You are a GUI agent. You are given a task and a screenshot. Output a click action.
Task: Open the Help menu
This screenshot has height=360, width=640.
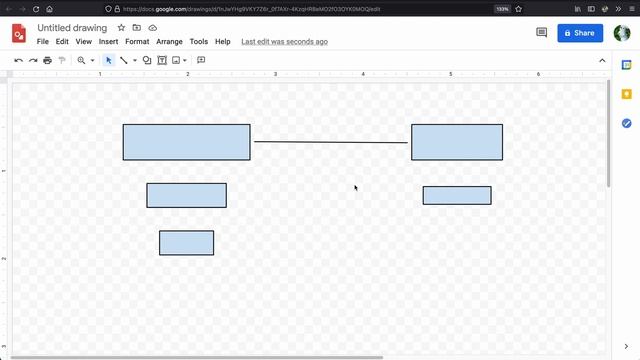point(223,42)
